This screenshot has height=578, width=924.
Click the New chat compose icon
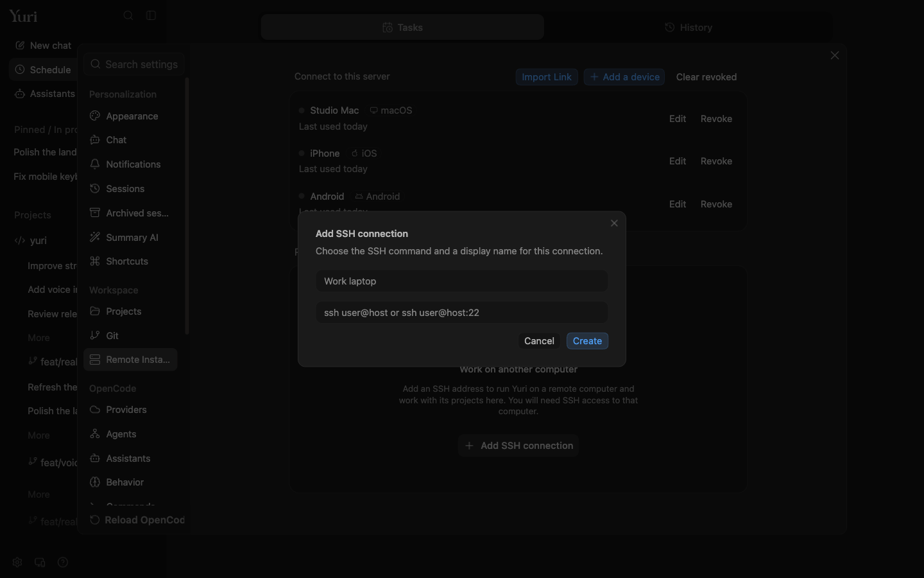[x=20, y=46]
